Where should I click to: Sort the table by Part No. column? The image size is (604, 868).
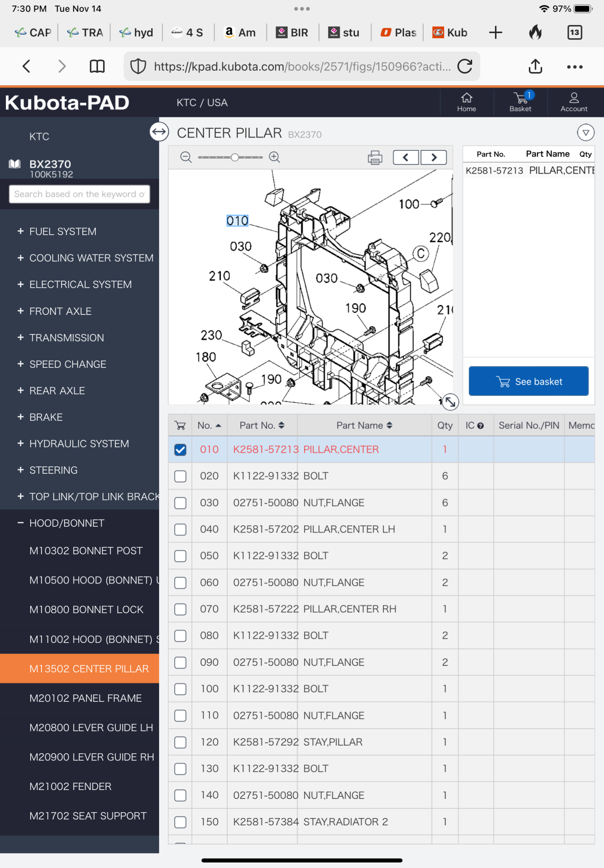[262, 426]
